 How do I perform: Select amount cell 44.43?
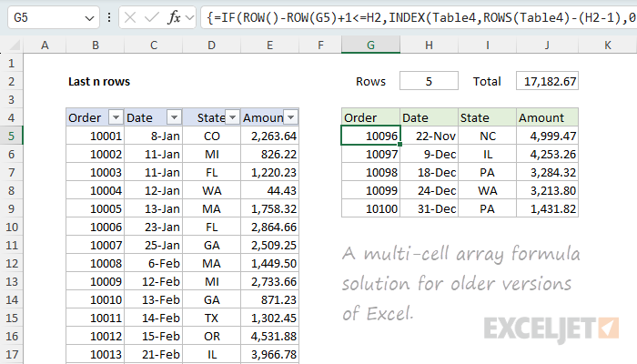point(269,190)
